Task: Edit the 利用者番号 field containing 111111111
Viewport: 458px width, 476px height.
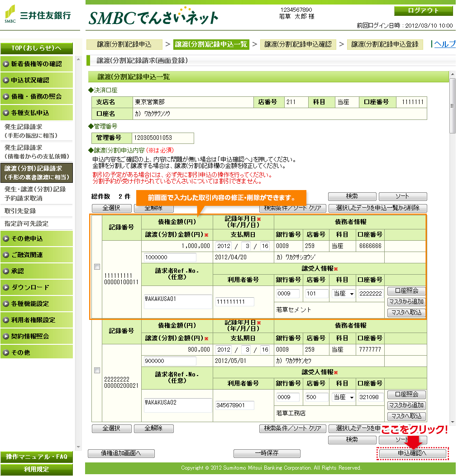Action: pyautogui.click(x=235, y=302)
